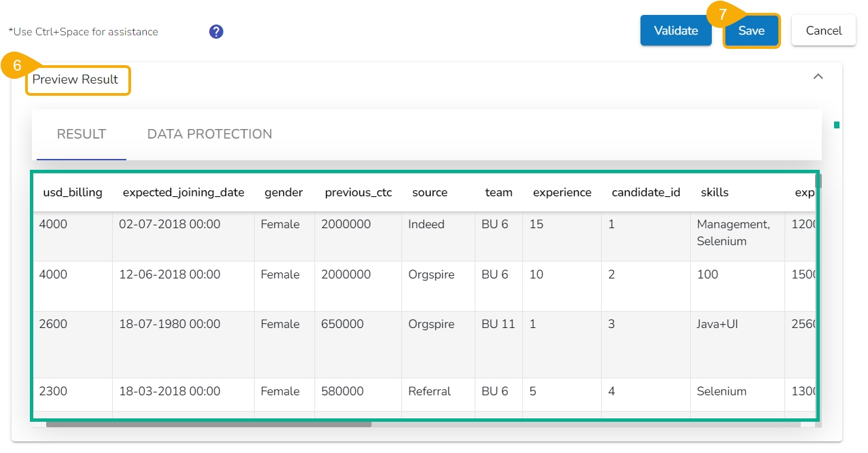Collapse the Preview Result panel chevron

[x=818, y=77]
